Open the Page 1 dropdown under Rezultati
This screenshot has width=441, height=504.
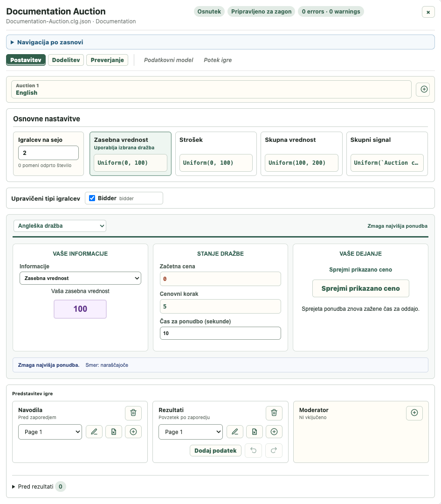click(x=191, y=432)
